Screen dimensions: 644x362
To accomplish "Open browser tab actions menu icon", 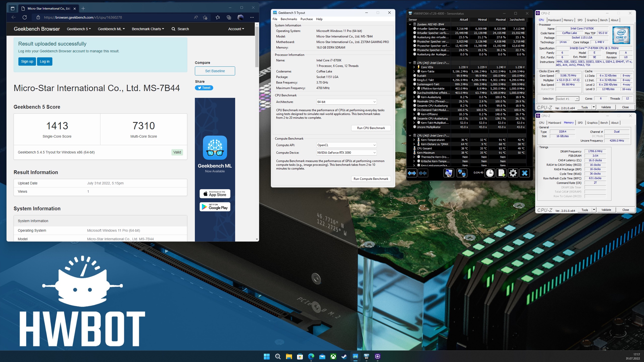I will click(x=13, y=9).
